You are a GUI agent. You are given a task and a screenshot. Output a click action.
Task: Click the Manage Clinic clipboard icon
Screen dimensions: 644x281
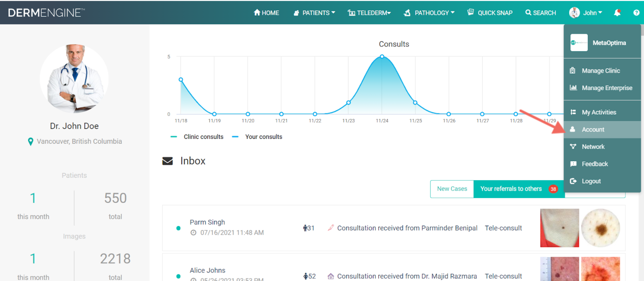[573, 71]
